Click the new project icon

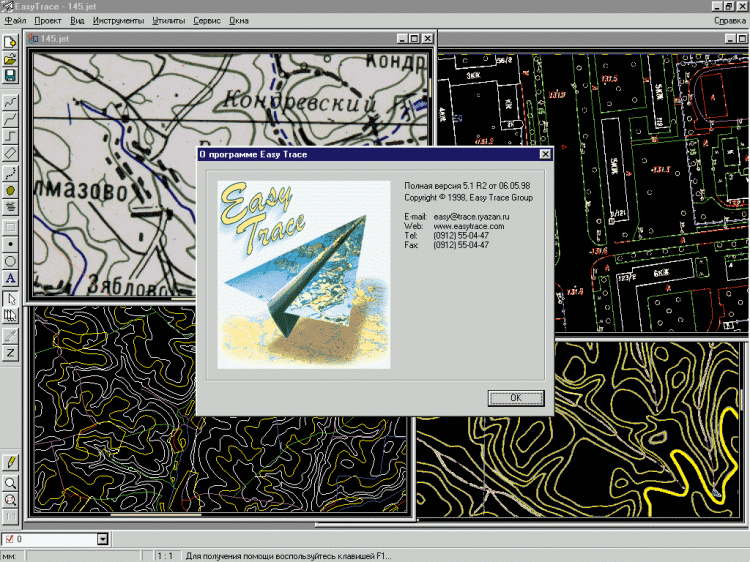(x=10, y=42)
